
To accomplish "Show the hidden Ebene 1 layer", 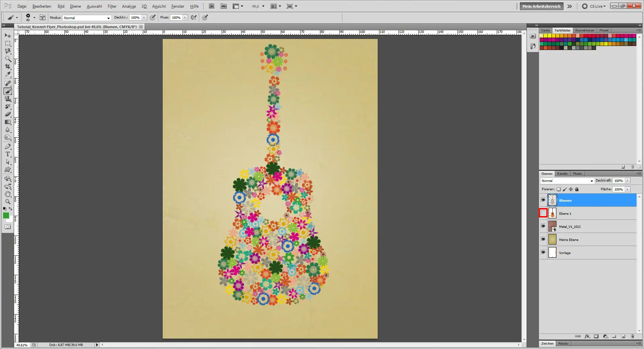I will 543,213.
